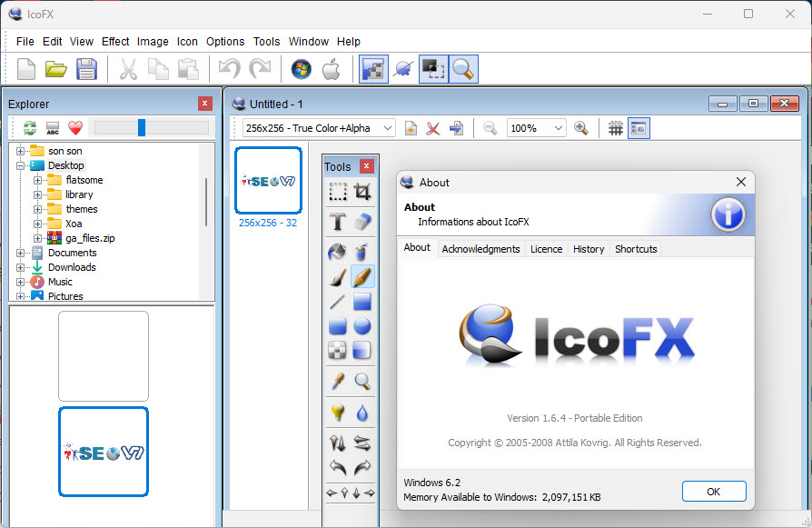The image size is (812, 528).
Task: Select the paint bucket Fill tool
Action: [338, 252]
